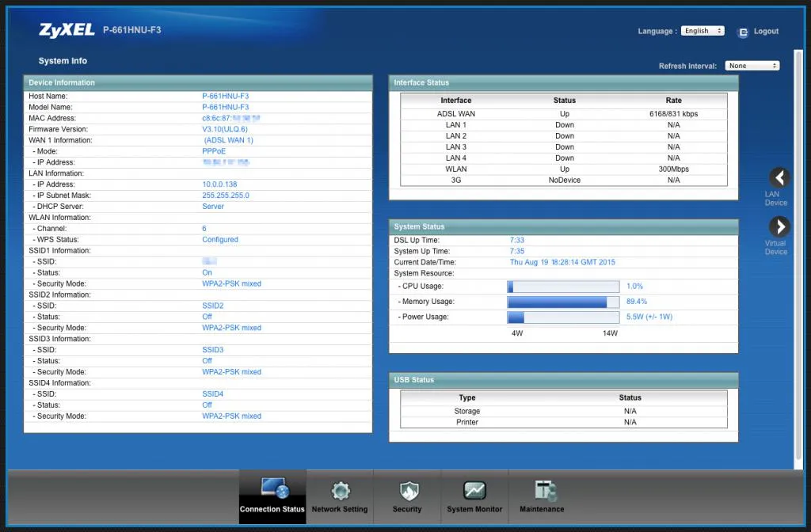The height and width of the screenshot is (532, 811).
Task: Click LAN IP address 10.0.0.138
Action: click(x=219, y=184)
